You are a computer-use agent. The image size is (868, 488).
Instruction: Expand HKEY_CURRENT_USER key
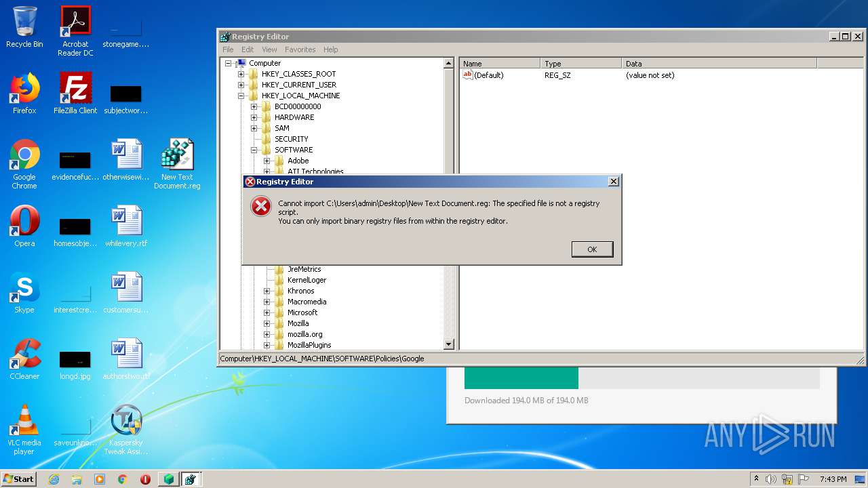click(x=241, y=85)
